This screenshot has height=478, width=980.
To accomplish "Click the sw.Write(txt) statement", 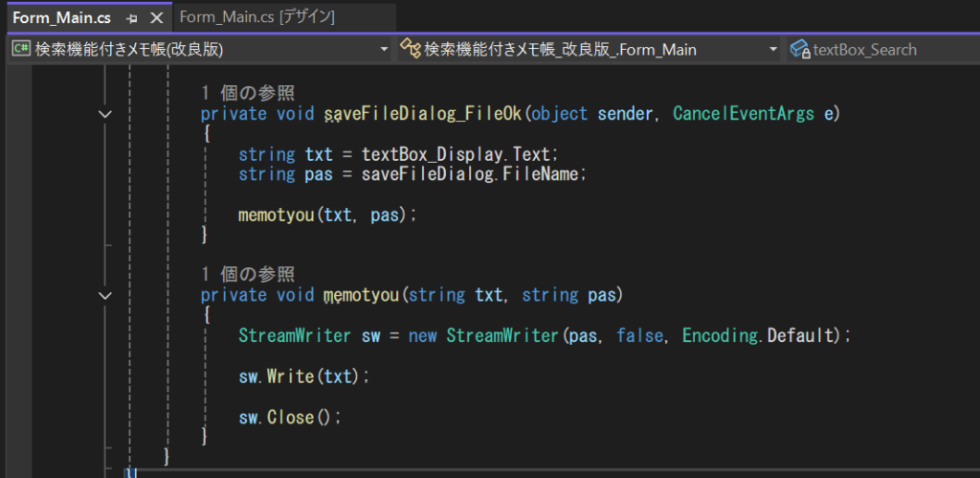I will 303,376.
